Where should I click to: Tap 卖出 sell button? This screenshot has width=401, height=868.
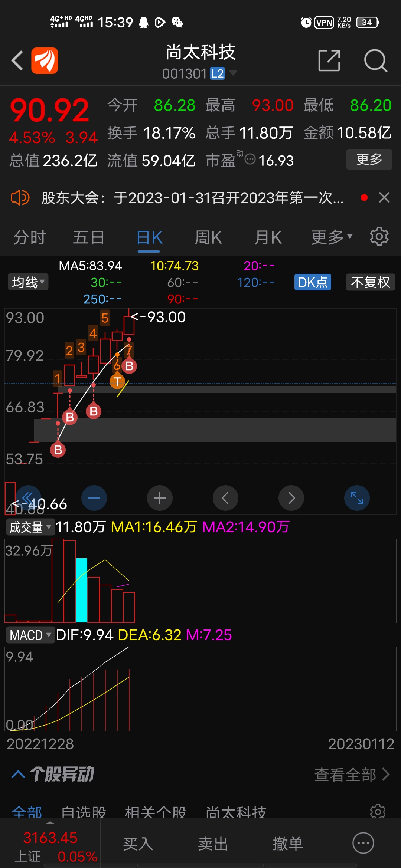[x=213, y=844]
